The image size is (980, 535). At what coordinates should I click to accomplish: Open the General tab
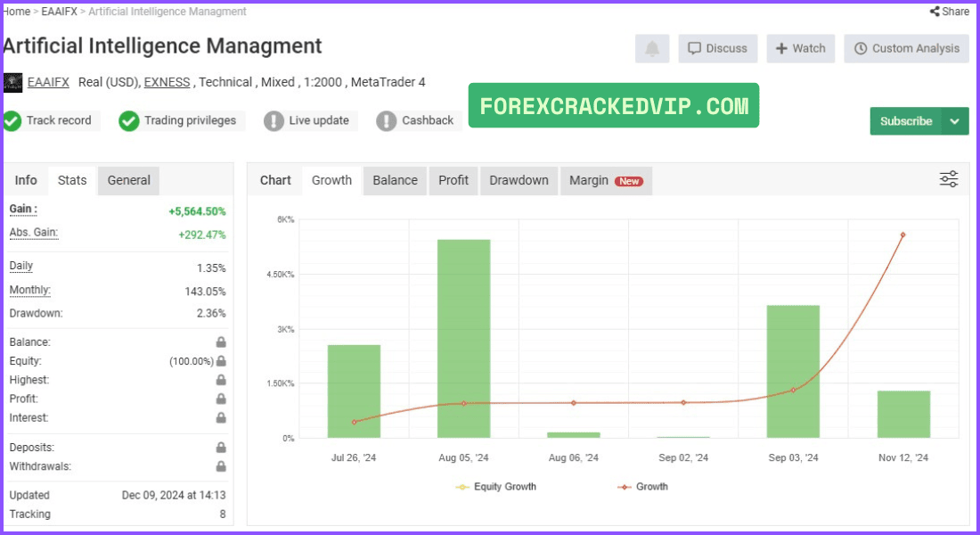129,181
